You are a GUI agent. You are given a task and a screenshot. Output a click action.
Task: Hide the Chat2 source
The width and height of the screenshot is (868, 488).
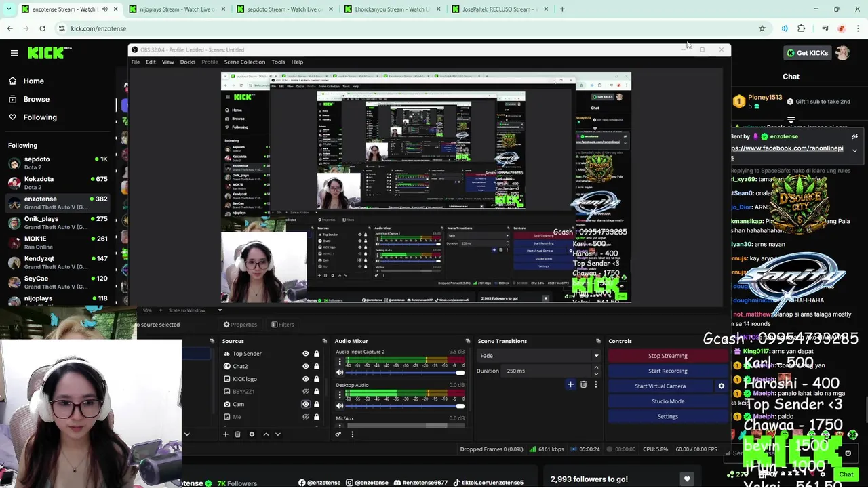pos(305,366)
